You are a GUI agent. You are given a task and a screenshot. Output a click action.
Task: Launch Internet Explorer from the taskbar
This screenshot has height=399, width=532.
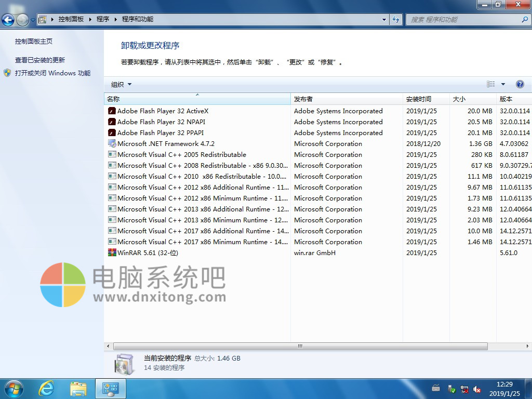click(x=46, y=389)
